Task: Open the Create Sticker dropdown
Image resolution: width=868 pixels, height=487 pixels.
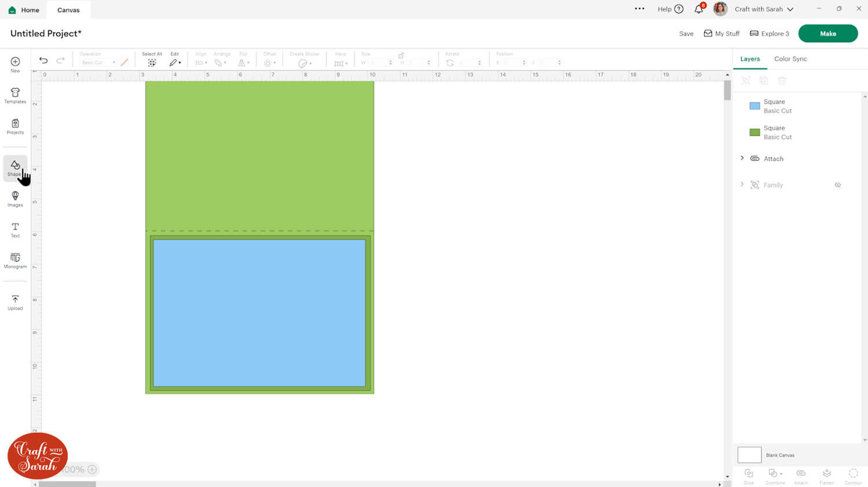Action: click(x=305, y=63)
